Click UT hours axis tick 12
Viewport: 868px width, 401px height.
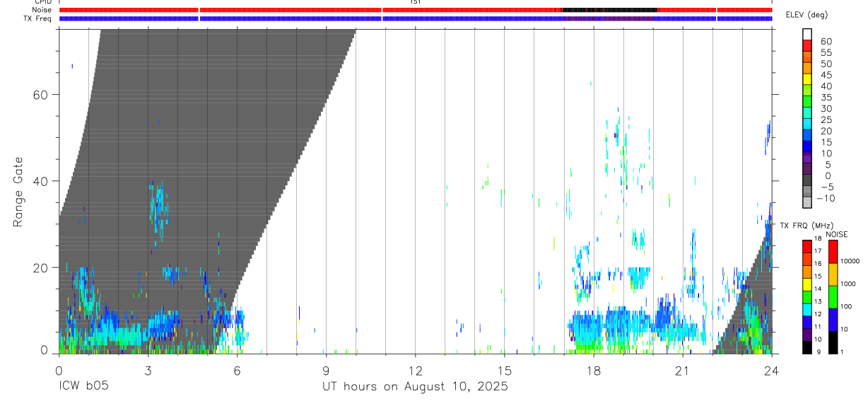point(415,370)
